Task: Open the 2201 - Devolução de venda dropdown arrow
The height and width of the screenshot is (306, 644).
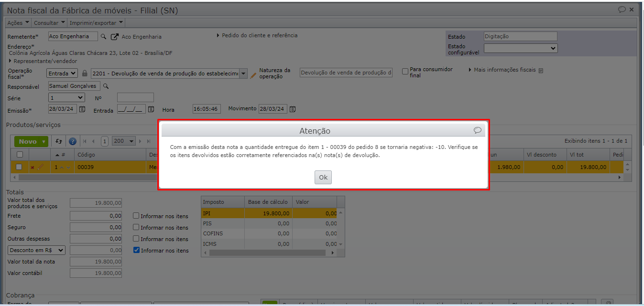Action: (243, 74)
